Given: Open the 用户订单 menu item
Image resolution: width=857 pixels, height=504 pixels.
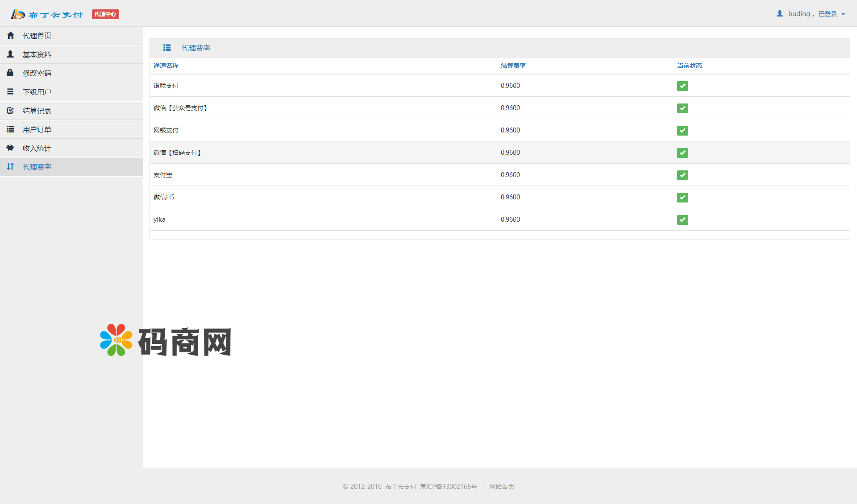Looking at the screenshot, I should (x=37, y=129).
